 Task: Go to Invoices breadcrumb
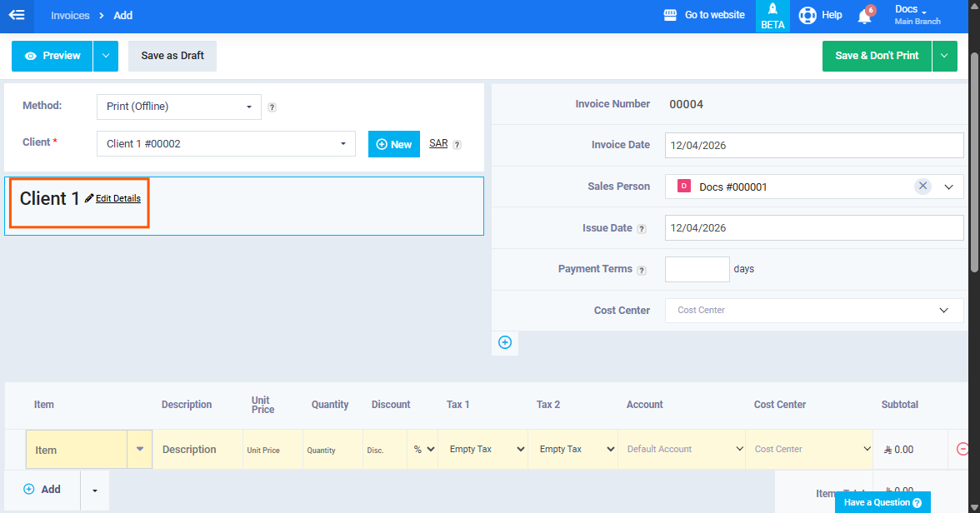pyautogui.click(x=71, y=16)
